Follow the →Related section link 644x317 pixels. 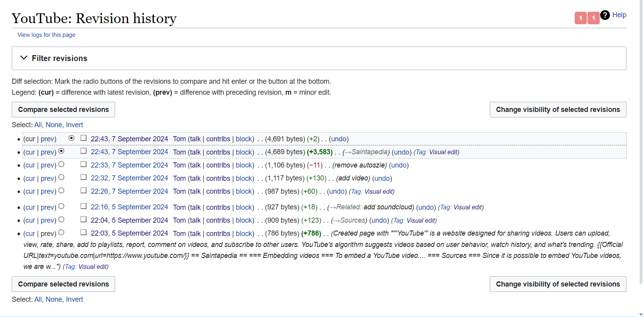click(x=345, y=207)
